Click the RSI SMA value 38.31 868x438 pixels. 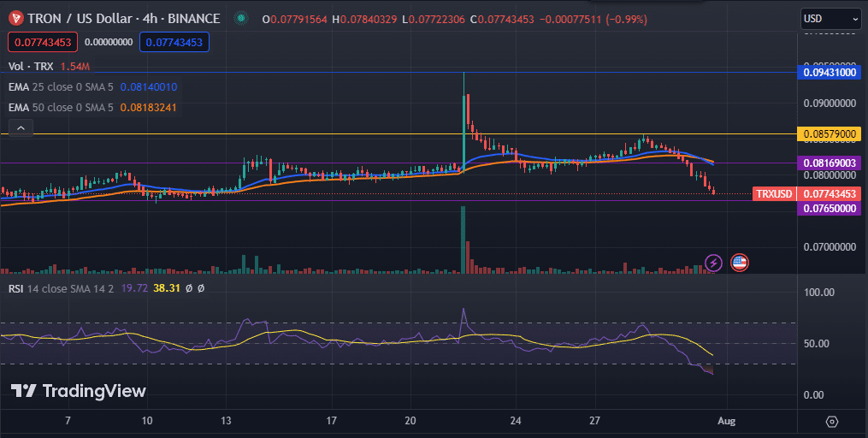click(x=167, y=288)
